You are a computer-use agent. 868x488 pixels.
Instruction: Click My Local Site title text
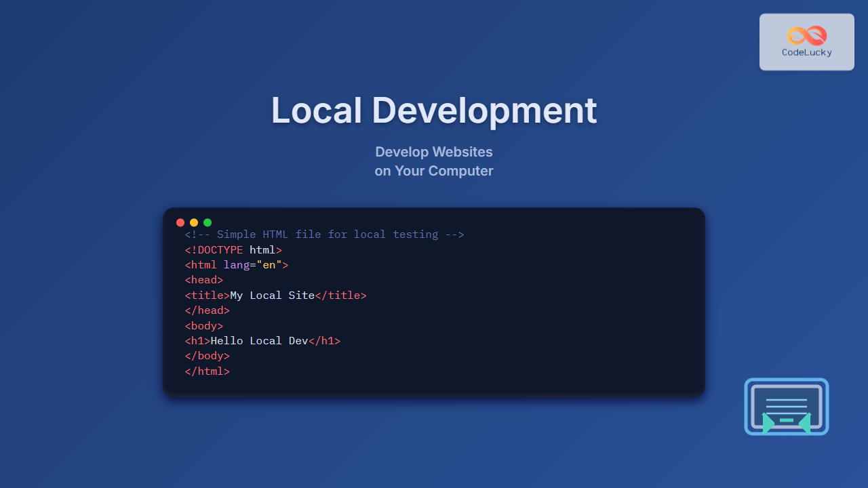tap(272, 296)
